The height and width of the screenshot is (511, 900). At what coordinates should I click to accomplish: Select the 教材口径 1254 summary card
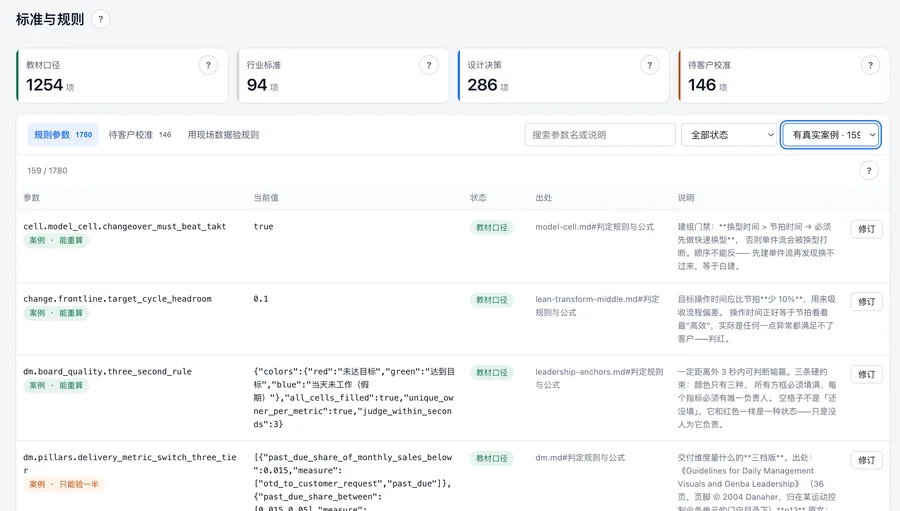click(122, 76)
